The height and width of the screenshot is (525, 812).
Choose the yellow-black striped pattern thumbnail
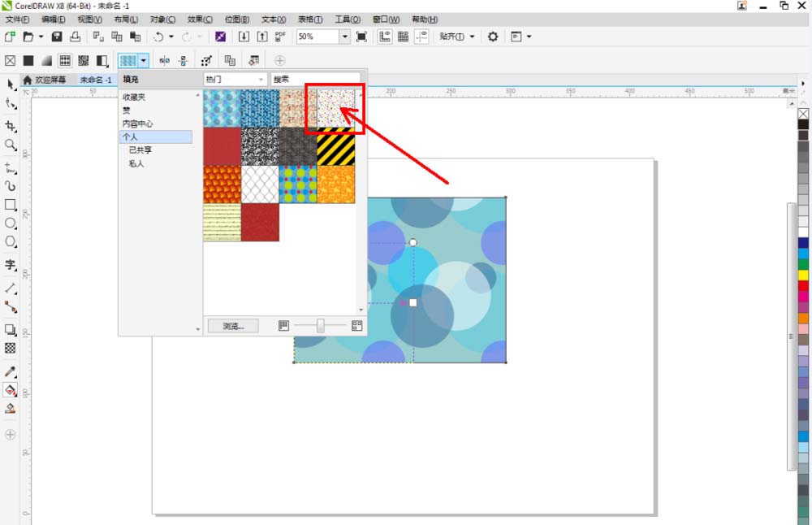pos(335,147)
